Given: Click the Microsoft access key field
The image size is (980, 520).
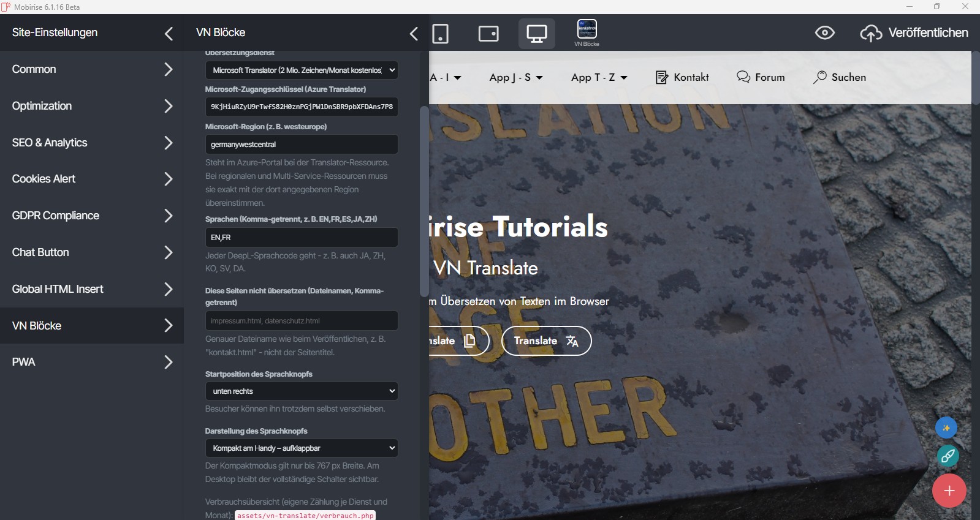Looking at the screenshot, I should click(x=302, y=107).
